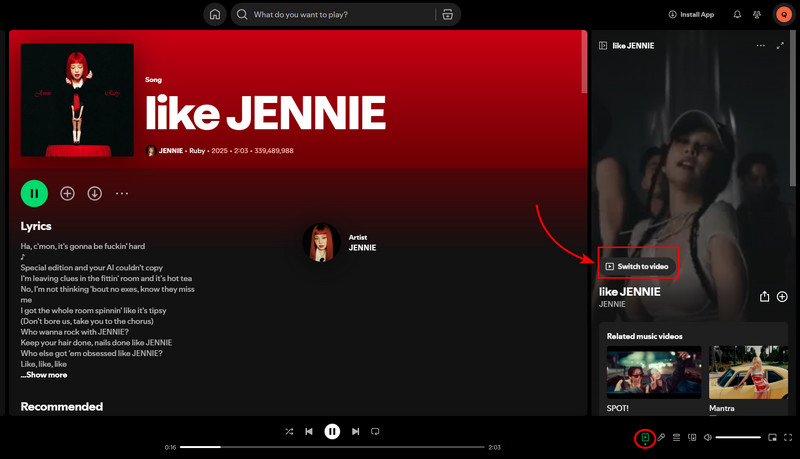
Task: Open Connect to a device
Action: click(692, 438)
